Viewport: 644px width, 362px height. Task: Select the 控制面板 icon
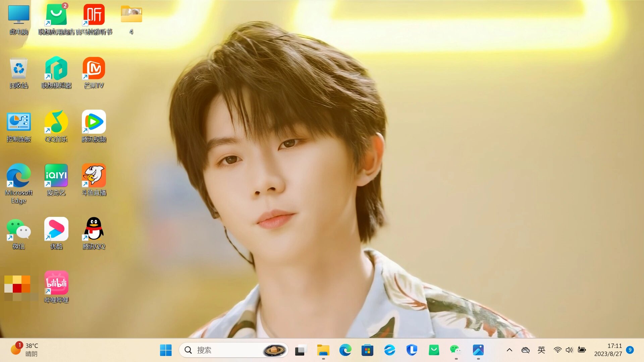coord(19,127)
